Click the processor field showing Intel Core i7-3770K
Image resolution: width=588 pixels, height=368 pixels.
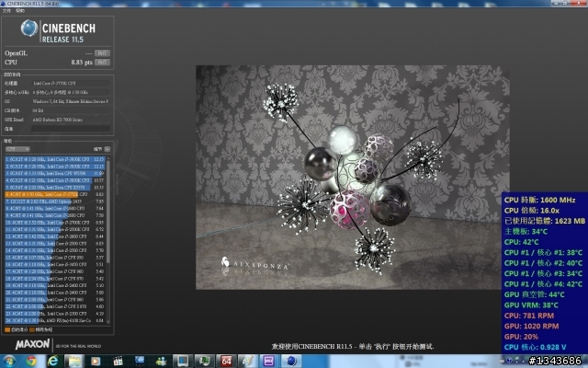tap(71, 83)
